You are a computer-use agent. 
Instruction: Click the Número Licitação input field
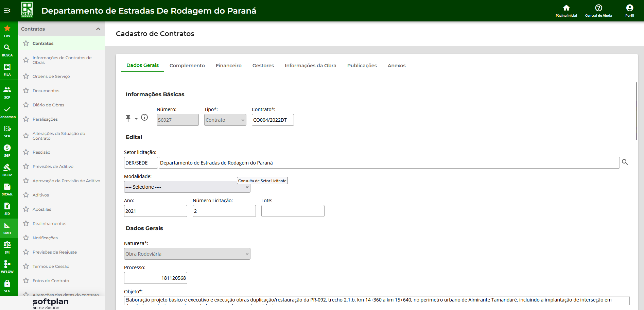[224, 211]
